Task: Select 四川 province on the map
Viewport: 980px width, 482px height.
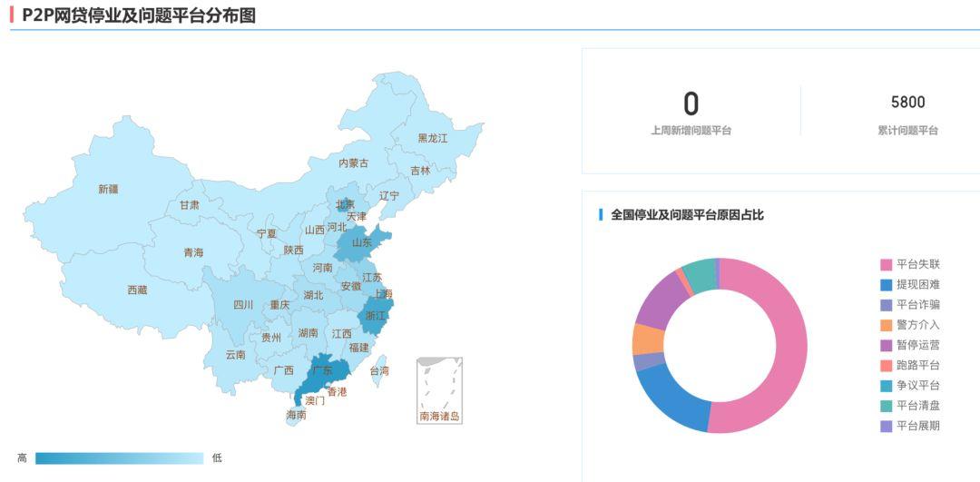Action: point(243,304)
